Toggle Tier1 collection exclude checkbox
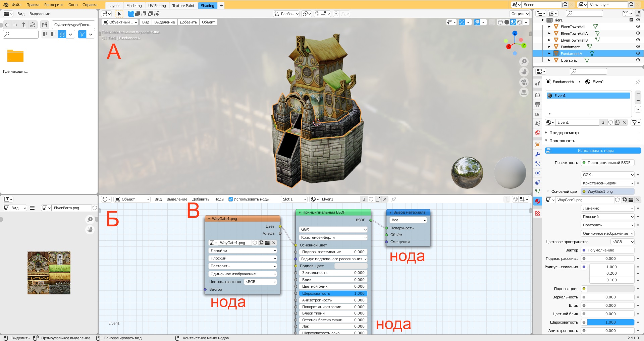This screenshot has width=644, height=341. coord(631,20)
